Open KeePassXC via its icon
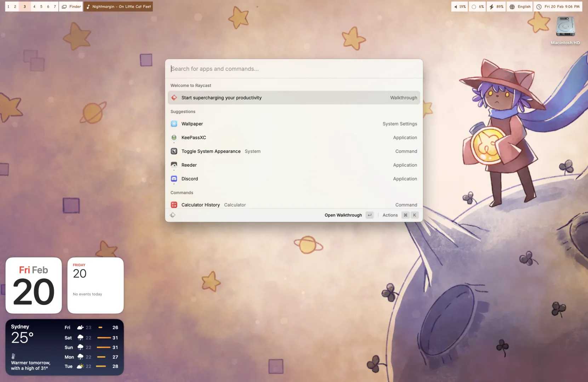The image size is (588, 382). [x=174, y=138]
